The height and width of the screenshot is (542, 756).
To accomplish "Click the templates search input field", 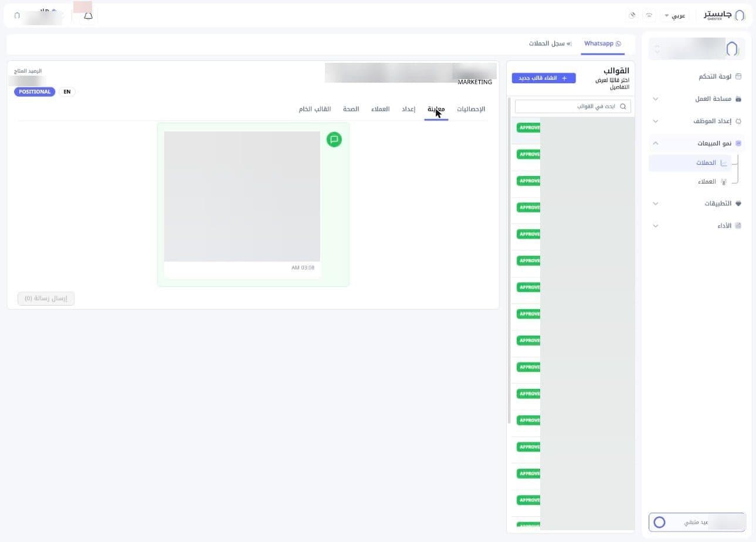I will pos(573,106).
